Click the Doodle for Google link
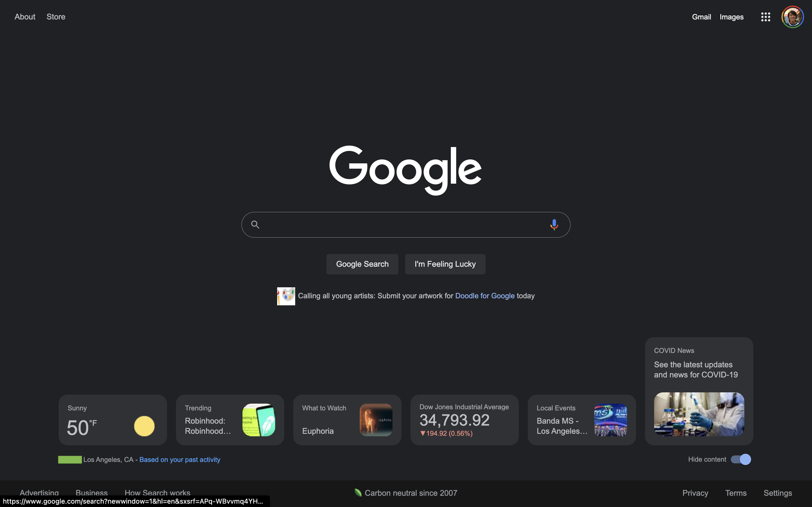This screenshot has width=812, height=507. click(x=485, y=295)
